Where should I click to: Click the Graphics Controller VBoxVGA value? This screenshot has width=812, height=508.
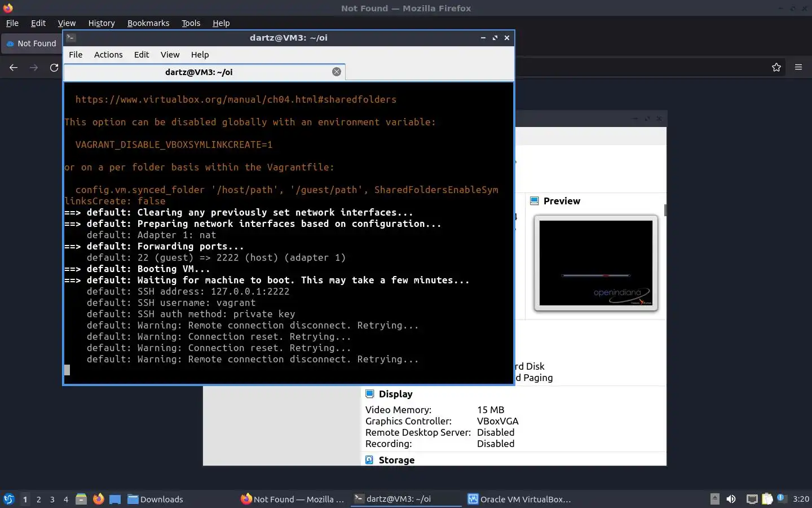497,421
